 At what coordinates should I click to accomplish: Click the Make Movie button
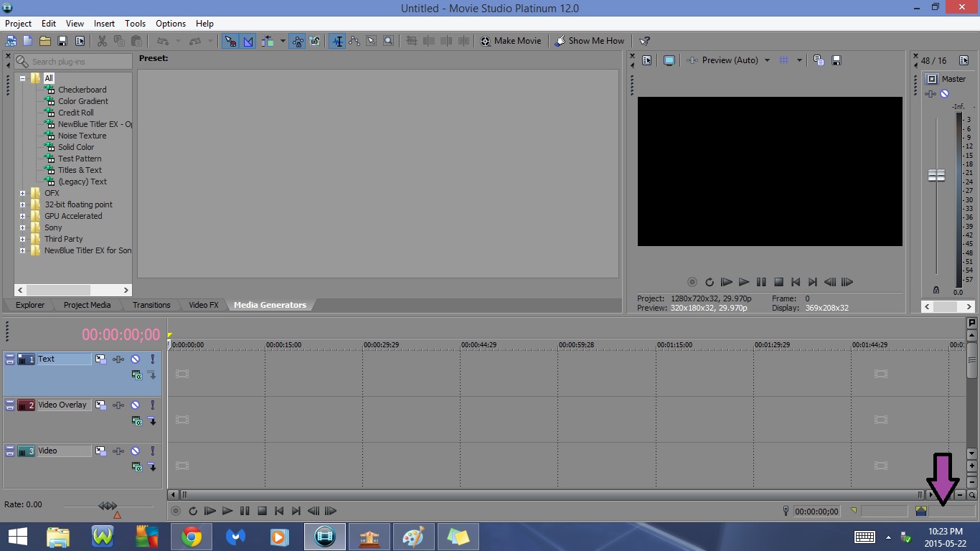click(x=510, y=41)
